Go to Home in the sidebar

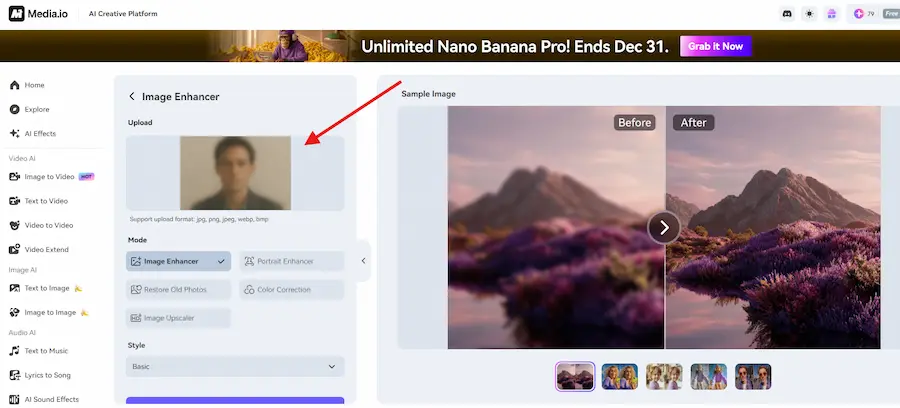(x=34, y=85)
